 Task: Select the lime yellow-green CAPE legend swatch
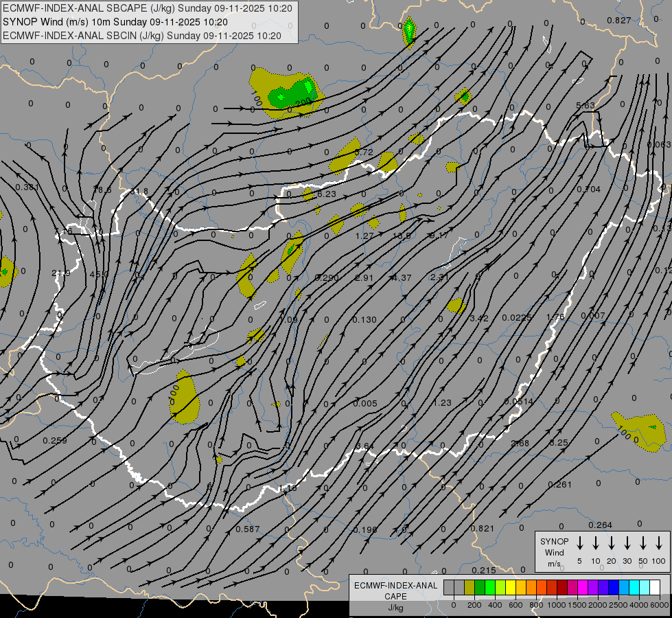click(x=500, y=587)
